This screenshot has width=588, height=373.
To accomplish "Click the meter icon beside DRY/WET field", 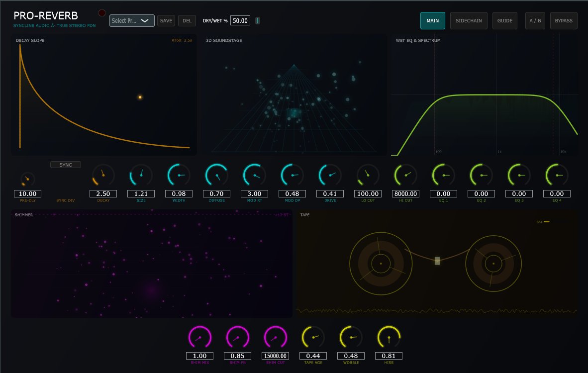I will point(257,20).
